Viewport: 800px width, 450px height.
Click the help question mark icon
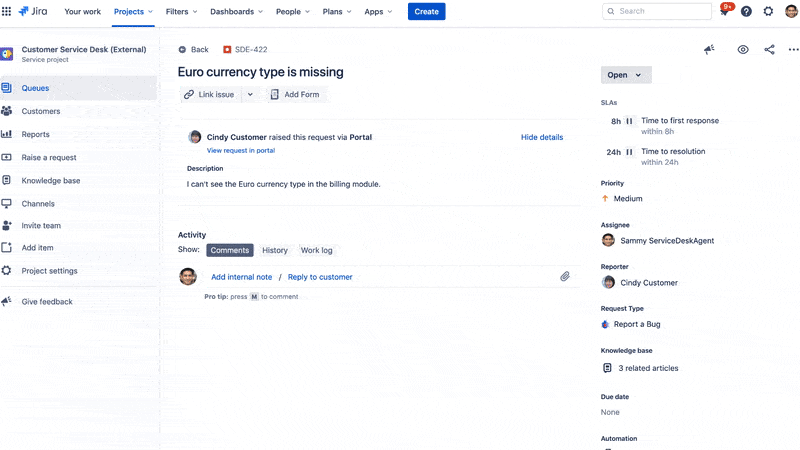[746, 11]
